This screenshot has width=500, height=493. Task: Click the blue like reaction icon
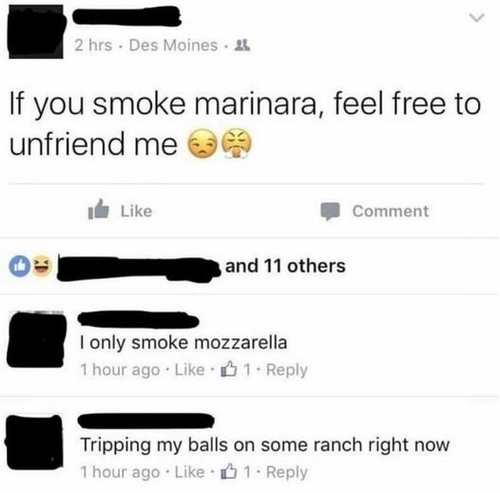coord(20,266)
